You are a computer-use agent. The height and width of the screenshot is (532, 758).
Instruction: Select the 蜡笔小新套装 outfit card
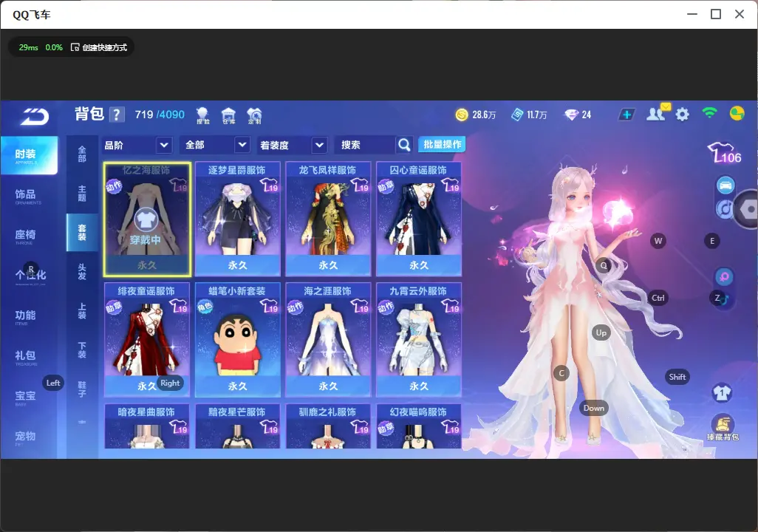(237, 340)
